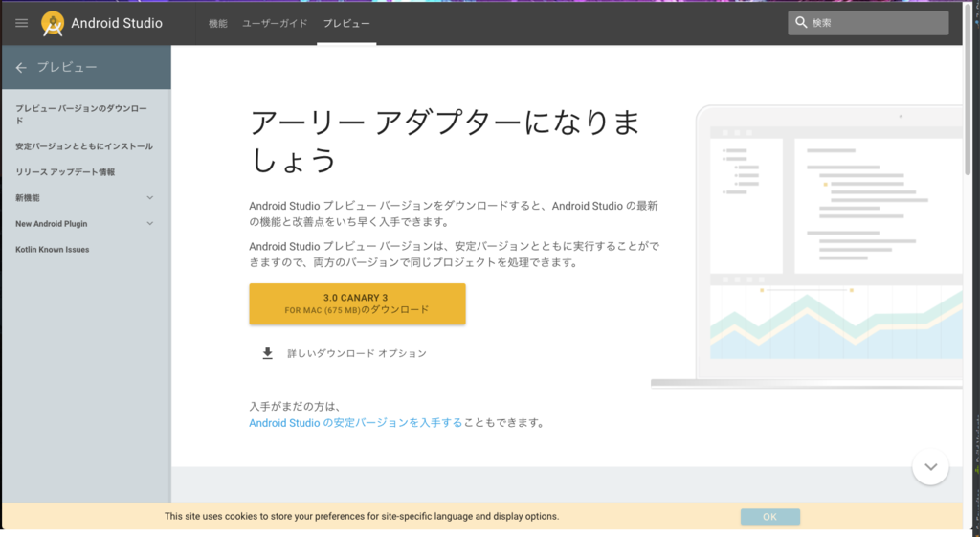Image resolution: width=980 pixels, height=537 pixels.
Task: Open Kotlin Known Issues sidebar item
Action: (x=52, y=250)
